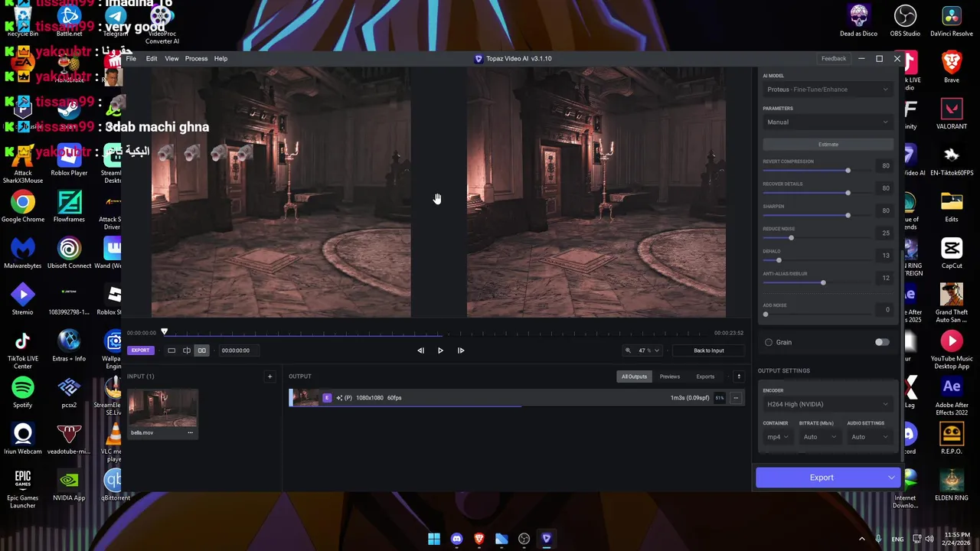Open the View menu
Viewport: 980px width, 551px height.
(x=171, y=59)
